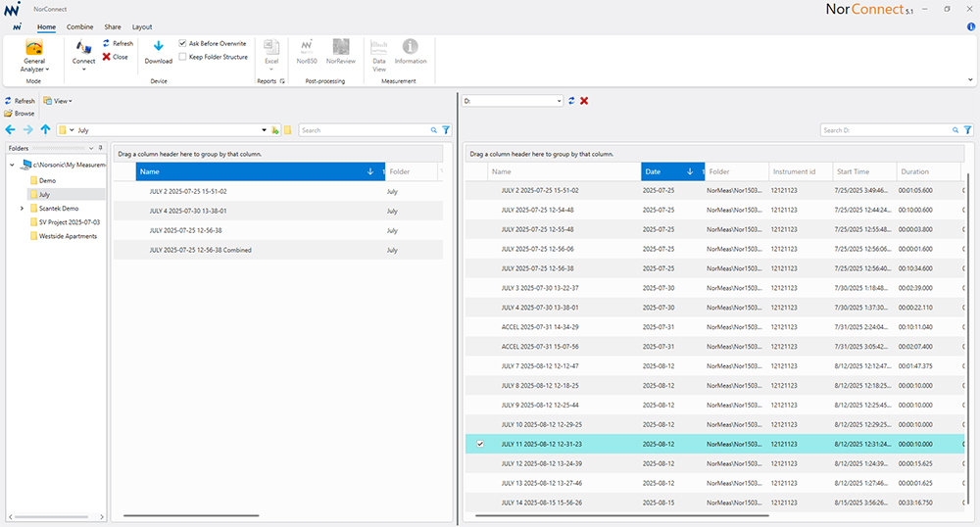
Task: Browse for a local folder
Action: 20,114
